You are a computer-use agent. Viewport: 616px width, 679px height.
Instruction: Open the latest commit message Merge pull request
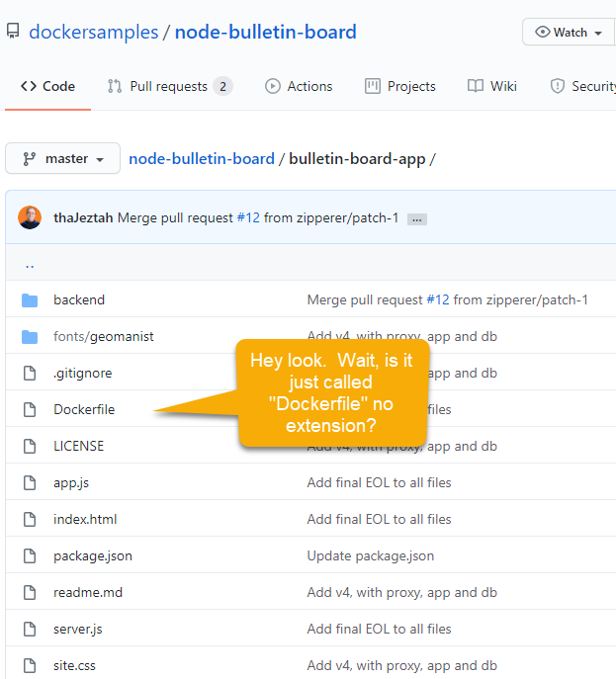(x=175, y=217)
